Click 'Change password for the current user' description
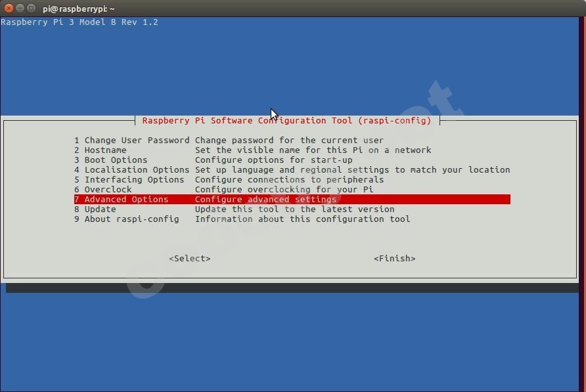The width and height of the screenshot is (586, 392). [289, 140]
